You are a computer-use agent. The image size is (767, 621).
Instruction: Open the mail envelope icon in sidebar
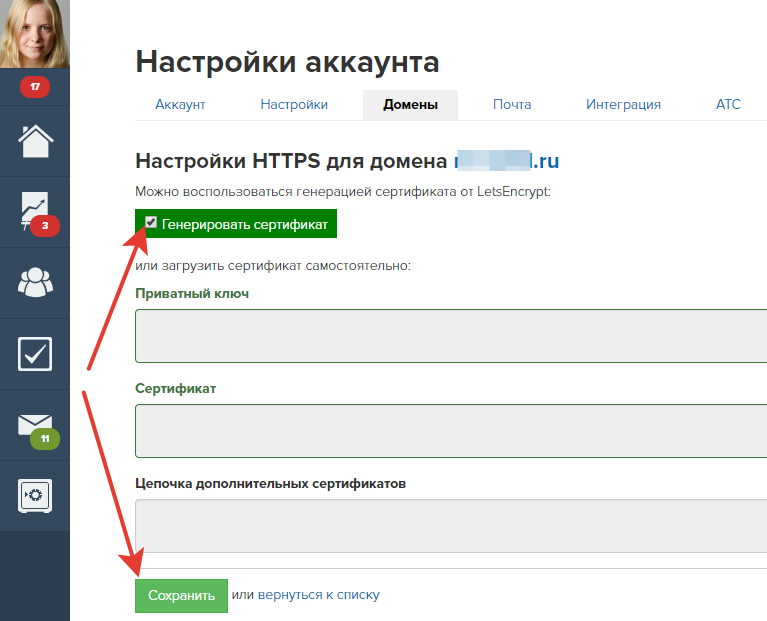pyautogui.click(x=35, y=424)
